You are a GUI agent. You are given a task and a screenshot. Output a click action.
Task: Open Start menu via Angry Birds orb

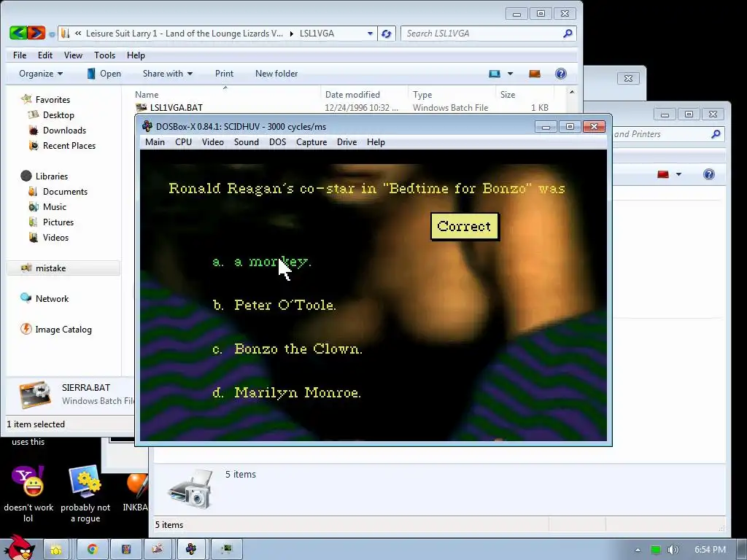(19, 548)
